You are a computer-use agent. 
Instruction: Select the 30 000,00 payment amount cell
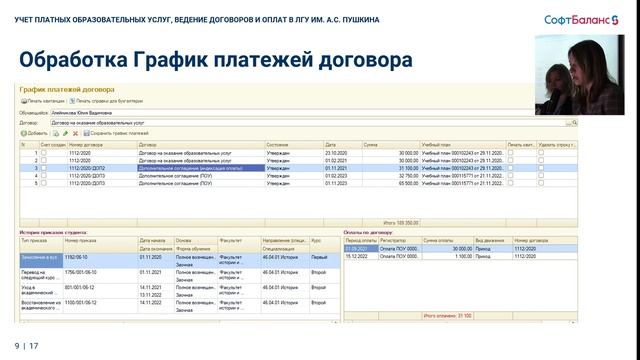click(x=448, y=249)
